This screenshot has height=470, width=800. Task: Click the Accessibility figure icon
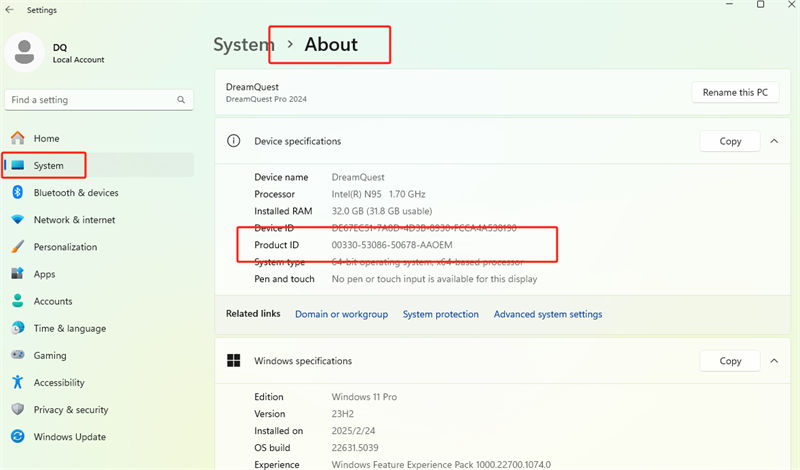(x=18, y=382)
